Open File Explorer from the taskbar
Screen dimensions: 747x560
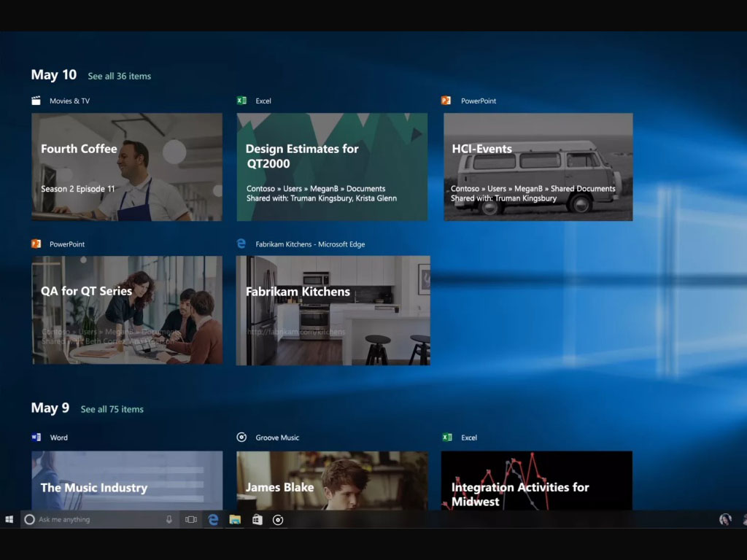pyautogui.click(x=235, y=519)
